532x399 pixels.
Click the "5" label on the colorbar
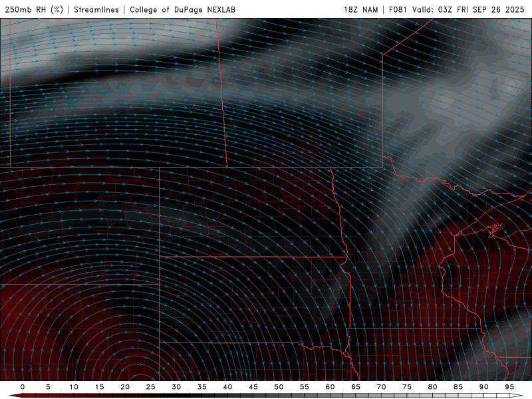[x=48, y=387]
